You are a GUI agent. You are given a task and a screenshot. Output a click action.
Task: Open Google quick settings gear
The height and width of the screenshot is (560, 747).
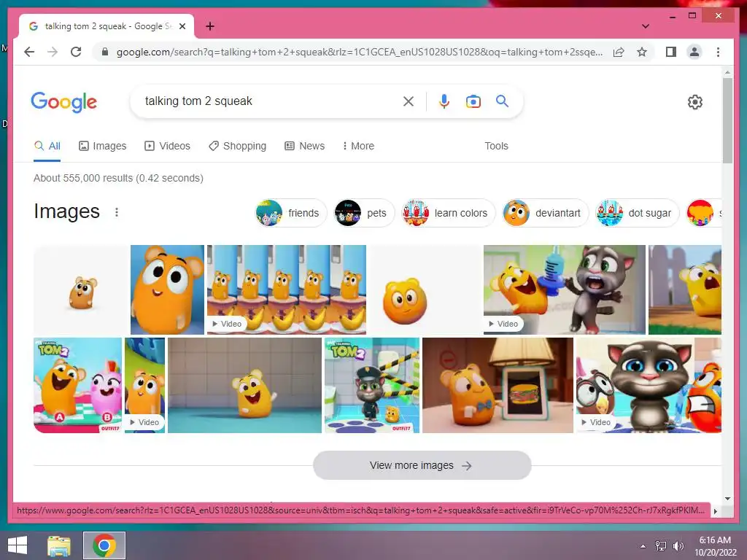[x=694, y=102]
